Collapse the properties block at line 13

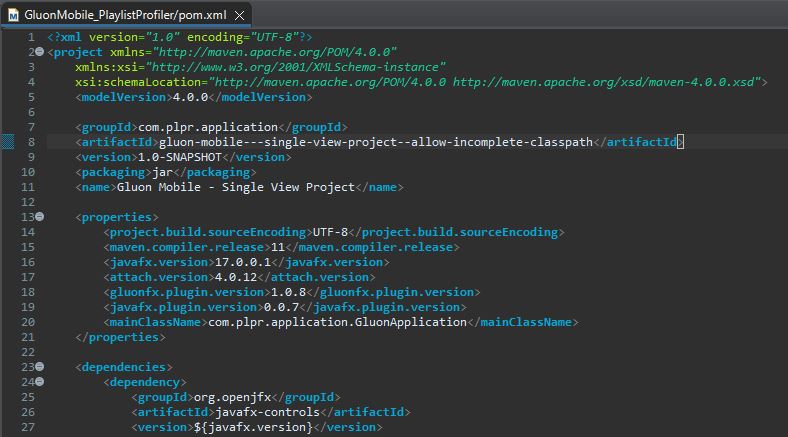coord(40,217)
